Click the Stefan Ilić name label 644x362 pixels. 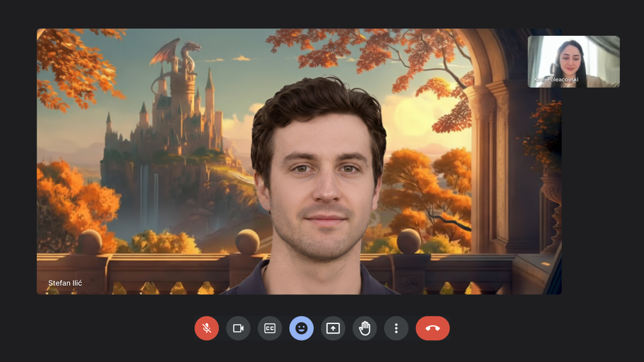click(65, 283)
